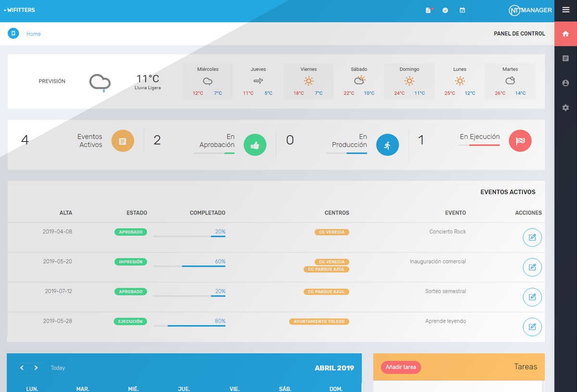The image size is (577, 392).
Task: Open the document notifications icon with red dot
Action: (428, 10)
